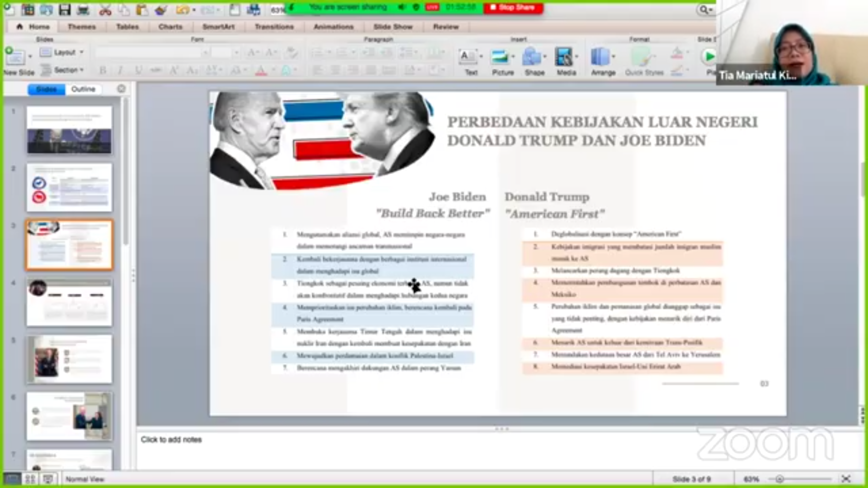
Task: Select the Slides pane button
Action: (x=46, y=89)
